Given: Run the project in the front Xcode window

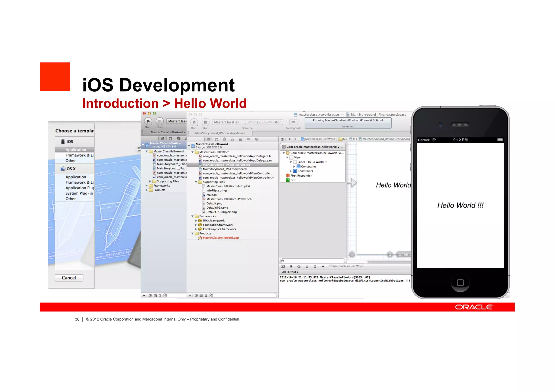Looking at the screenshot, I should [x=194, y=122].
